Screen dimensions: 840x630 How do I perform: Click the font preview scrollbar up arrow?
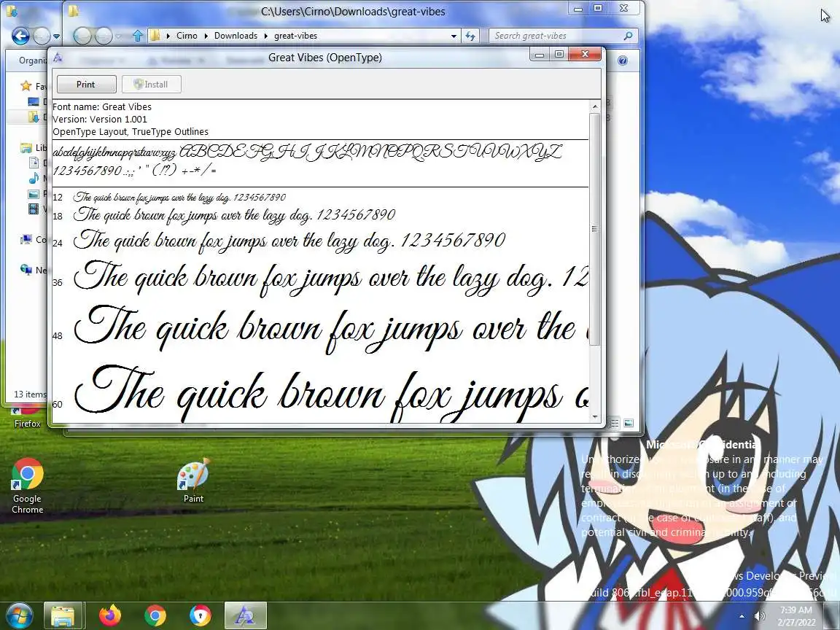[595, 106]
